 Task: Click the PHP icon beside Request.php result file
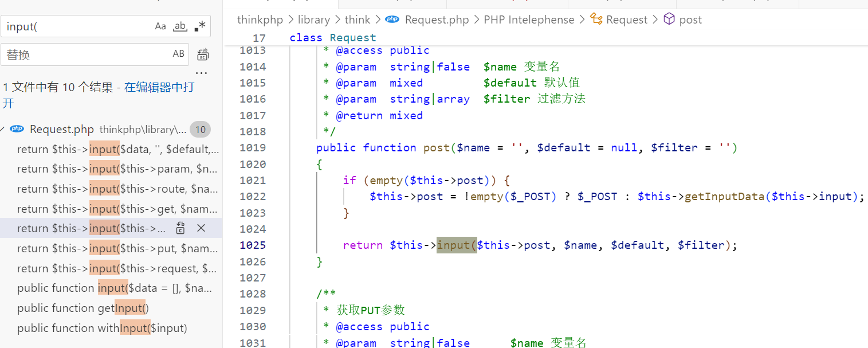tap(17, 129)
